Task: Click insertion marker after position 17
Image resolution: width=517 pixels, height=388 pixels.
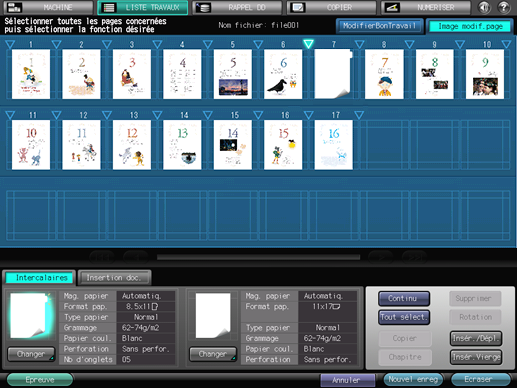Action: [359, 115]
